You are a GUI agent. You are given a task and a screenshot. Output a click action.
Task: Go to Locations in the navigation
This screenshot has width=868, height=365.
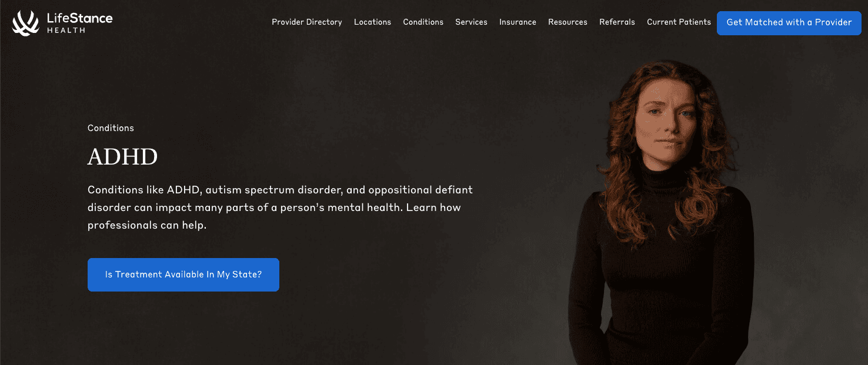pos(372,22)
